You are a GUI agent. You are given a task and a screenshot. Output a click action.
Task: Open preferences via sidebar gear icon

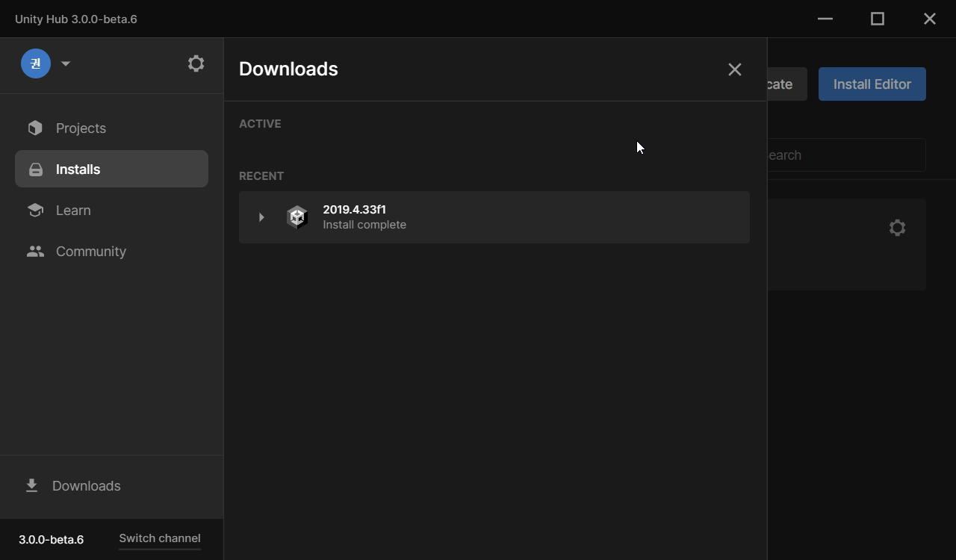pyautogui.click(x=196, y=63)
